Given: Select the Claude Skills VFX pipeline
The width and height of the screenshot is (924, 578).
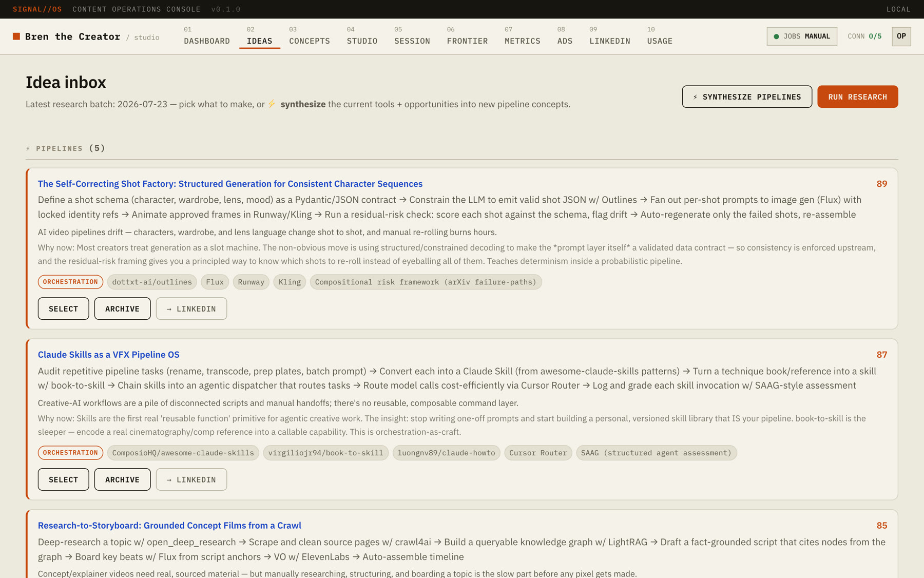Looking at the screenshot, I should (x=63, y=479).
